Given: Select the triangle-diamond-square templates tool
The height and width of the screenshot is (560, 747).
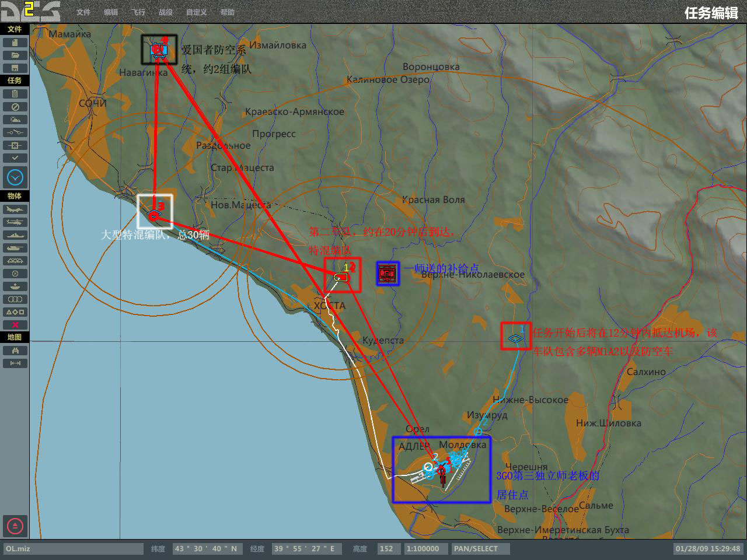Looking at the screenshot, I should pyautogui.click(x=15, y=312).
